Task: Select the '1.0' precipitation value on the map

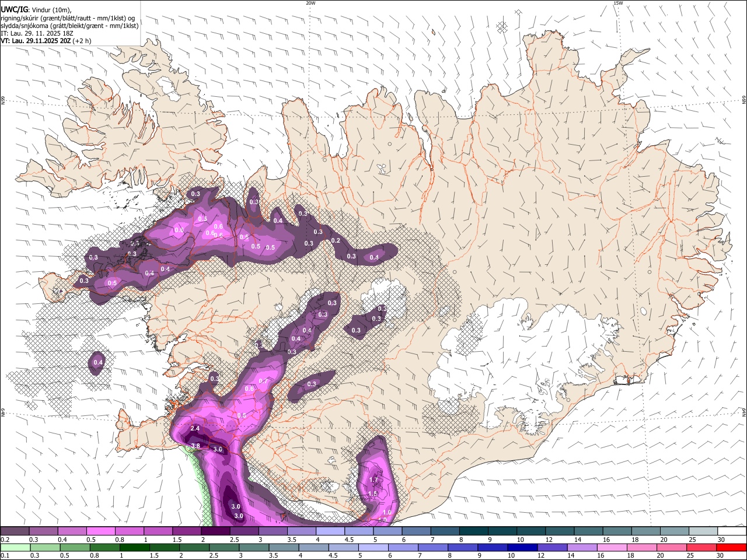Action: [386, 512]
